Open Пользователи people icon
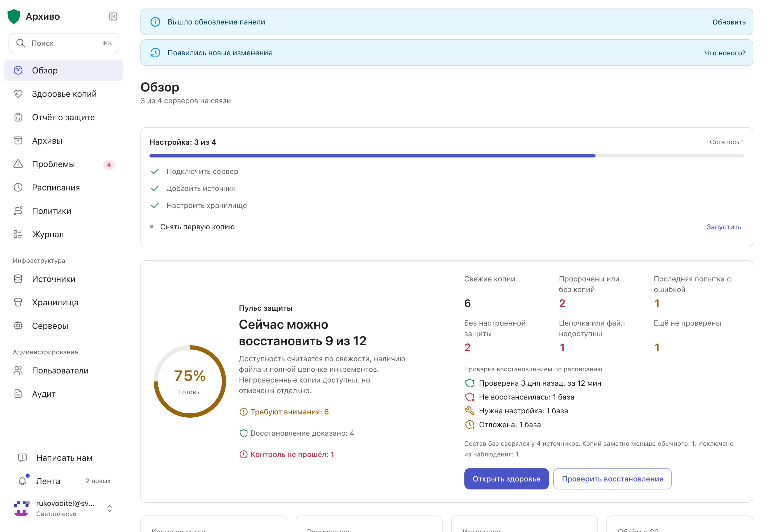 pyautogui.click(x=18, y=370)
